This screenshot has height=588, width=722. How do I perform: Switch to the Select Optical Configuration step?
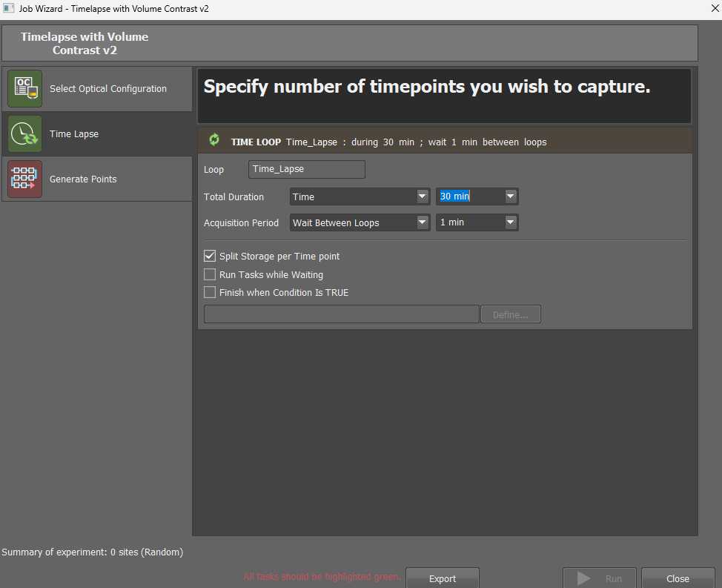tap(107, 87)
